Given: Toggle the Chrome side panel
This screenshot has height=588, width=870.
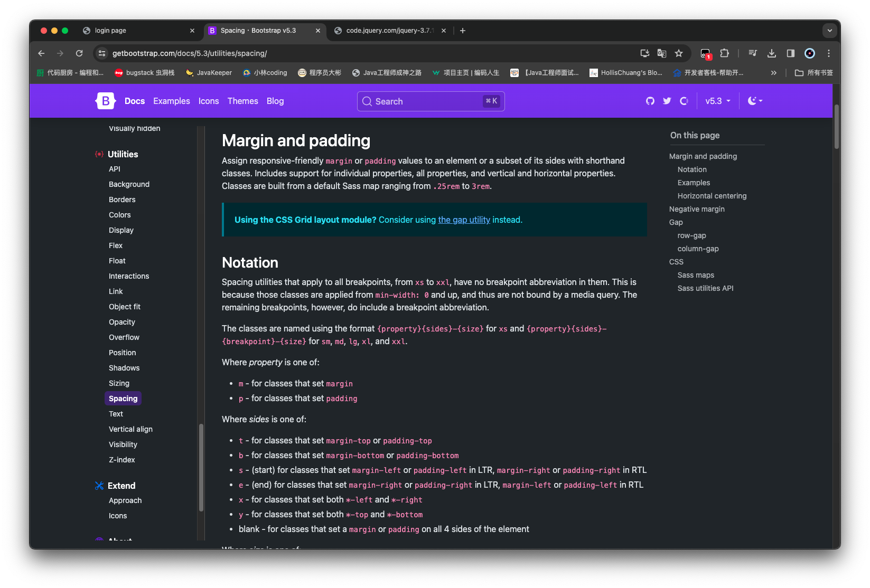Looking at the screenshot, I should [791, 53].
